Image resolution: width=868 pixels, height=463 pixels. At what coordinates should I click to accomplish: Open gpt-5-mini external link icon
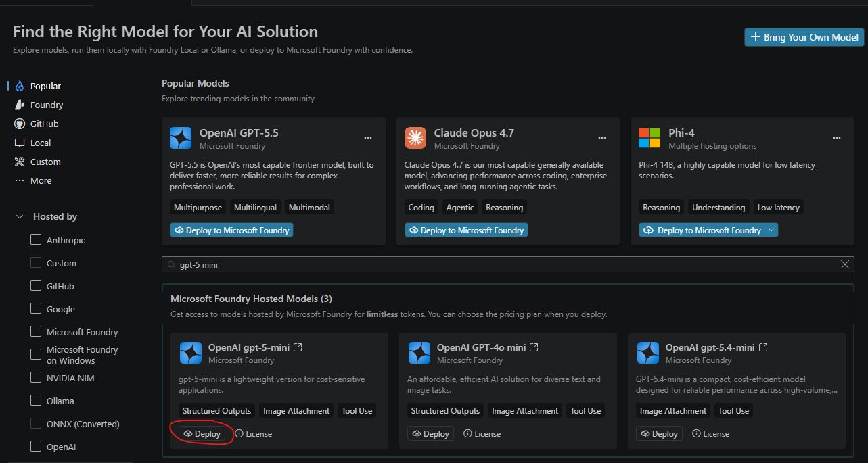298,347
